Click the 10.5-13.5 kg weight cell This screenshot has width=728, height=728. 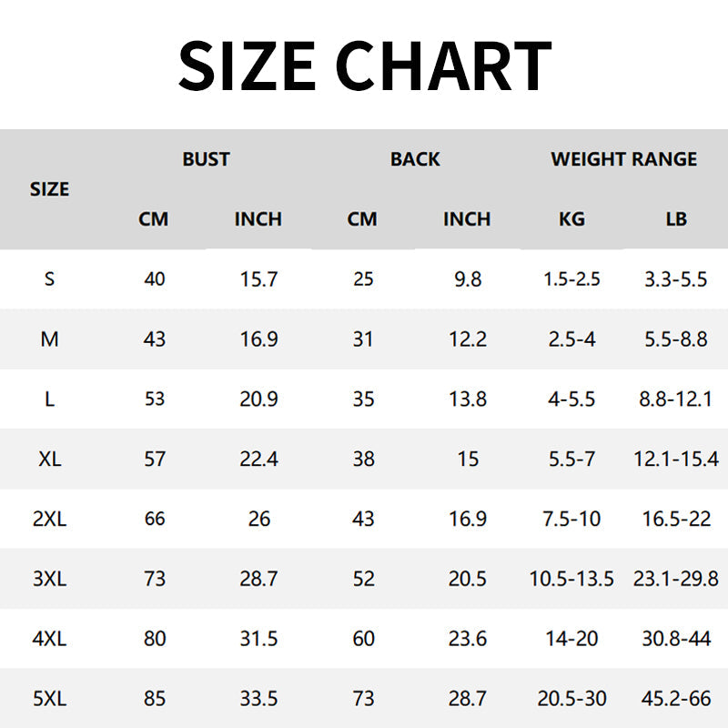tap(571, 579)
